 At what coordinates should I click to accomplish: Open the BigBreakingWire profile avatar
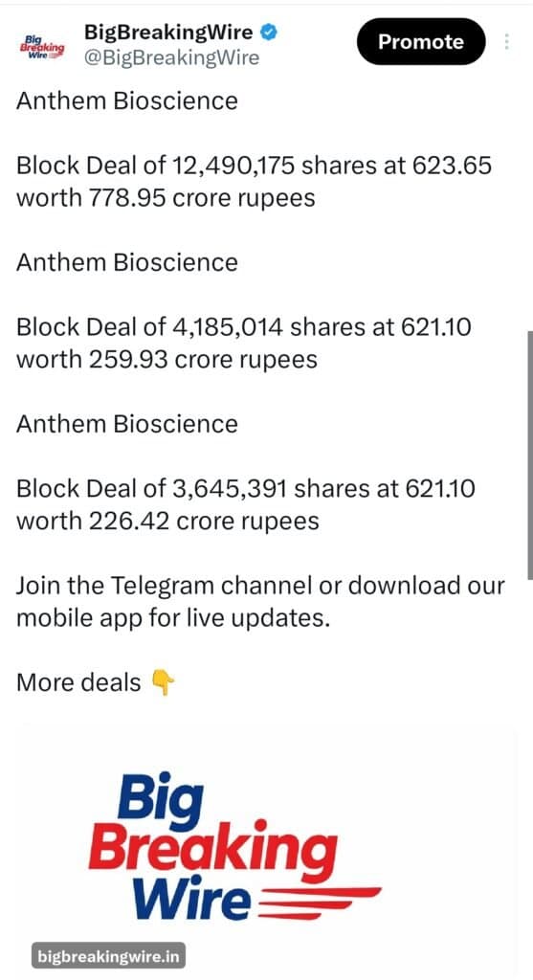tap(42, 44)
